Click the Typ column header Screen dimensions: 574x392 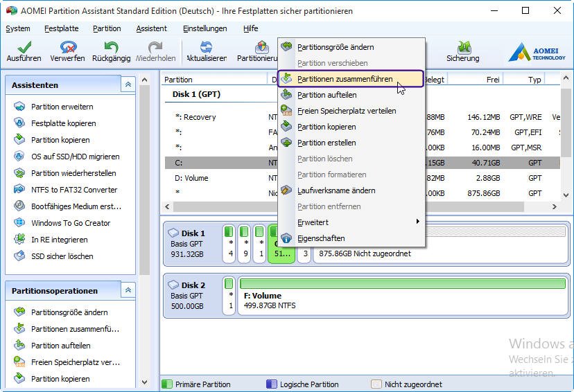(524, 80)
